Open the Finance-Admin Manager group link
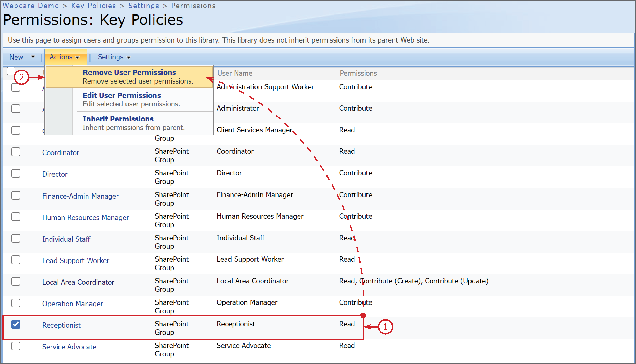This screenshot has width=636, height=364. [80, 196]
